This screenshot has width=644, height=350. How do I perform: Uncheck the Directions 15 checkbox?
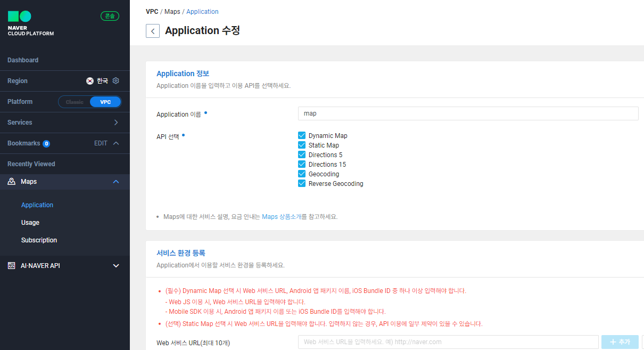302,165
